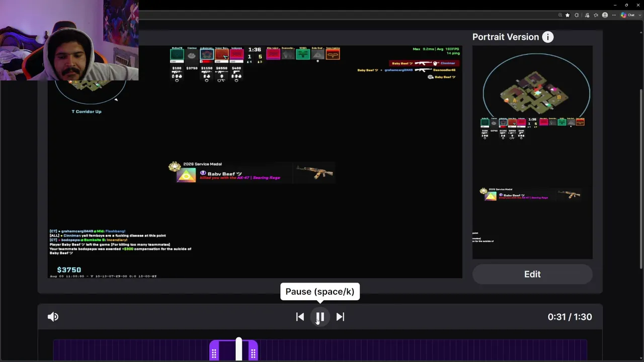Click the white playhead on the timeline
The height and width of the screenshot is (362, 644).
[x=239, y=350]
